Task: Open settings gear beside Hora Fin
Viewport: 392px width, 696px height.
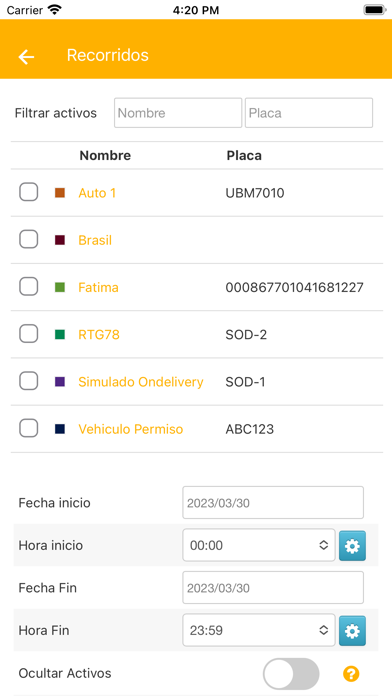Action: click(x=352, y=630)
